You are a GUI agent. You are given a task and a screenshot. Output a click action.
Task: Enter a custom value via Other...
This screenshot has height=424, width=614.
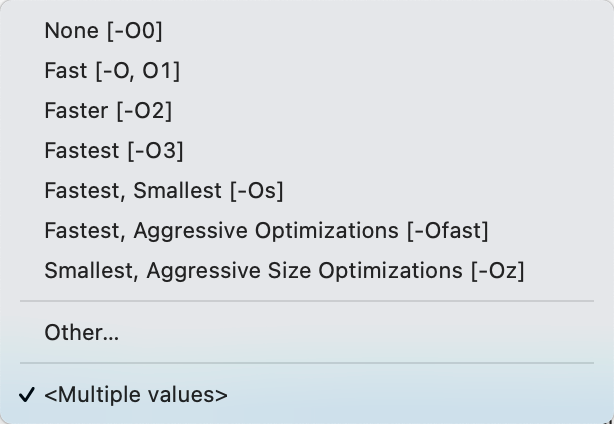(82, 333)
